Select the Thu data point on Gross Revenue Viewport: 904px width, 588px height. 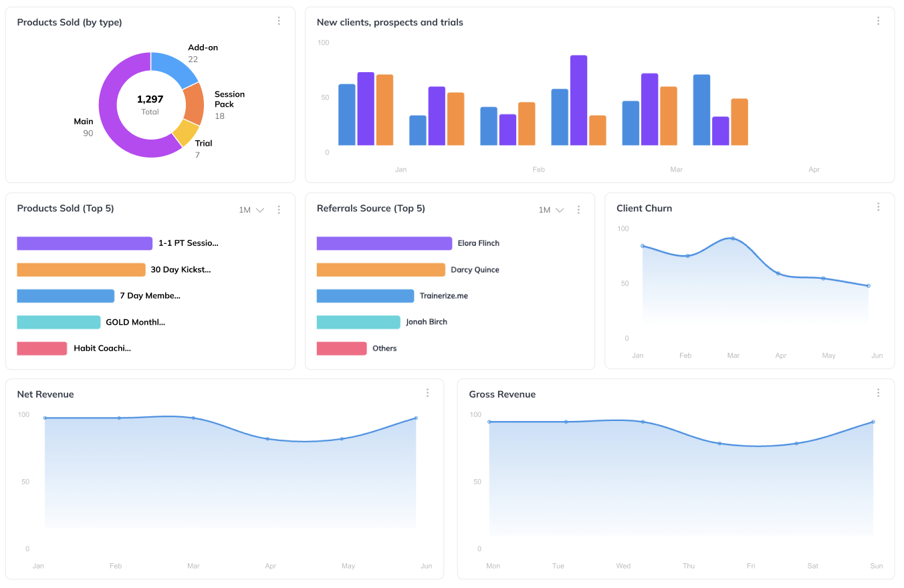[720, 444]
